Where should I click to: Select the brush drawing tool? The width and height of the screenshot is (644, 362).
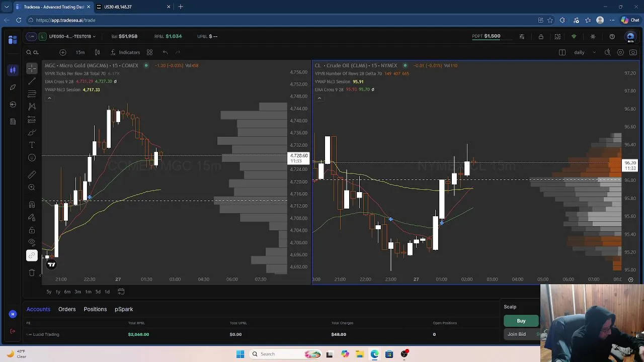coord(32,133)
